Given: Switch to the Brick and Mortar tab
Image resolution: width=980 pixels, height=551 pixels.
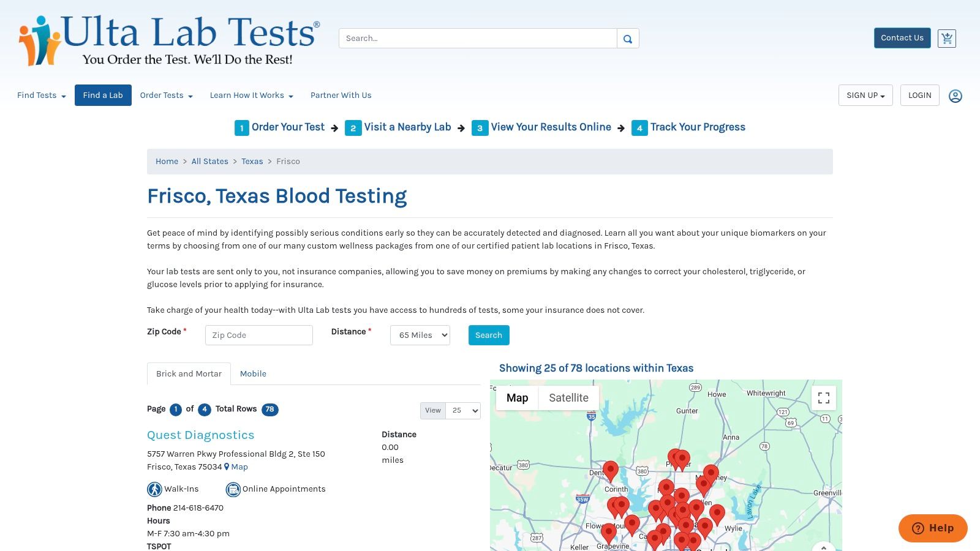Looking at the screenshot, I should pyautogui.click(x=189, y=373).
